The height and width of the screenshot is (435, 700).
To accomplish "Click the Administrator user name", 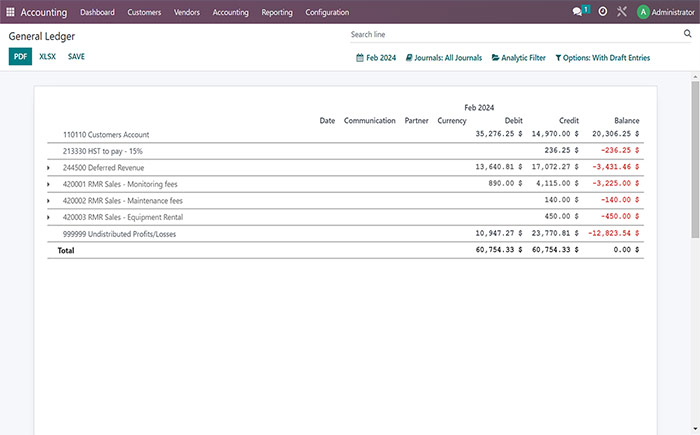I will 673,12.
